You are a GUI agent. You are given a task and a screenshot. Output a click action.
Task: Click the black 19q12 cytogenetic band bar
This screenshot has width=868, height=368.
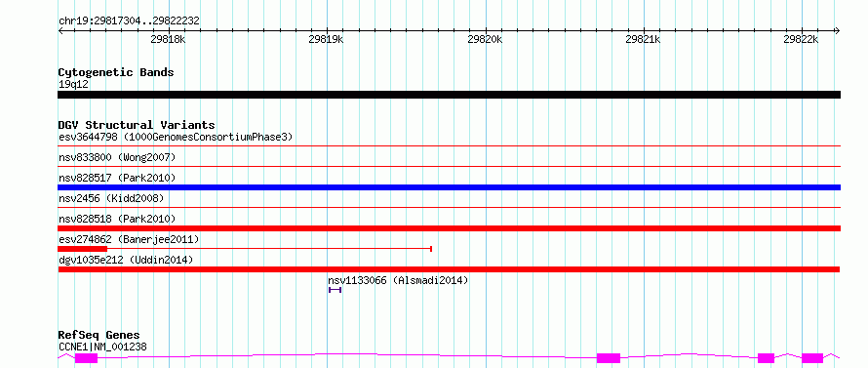tap(449, 95)
